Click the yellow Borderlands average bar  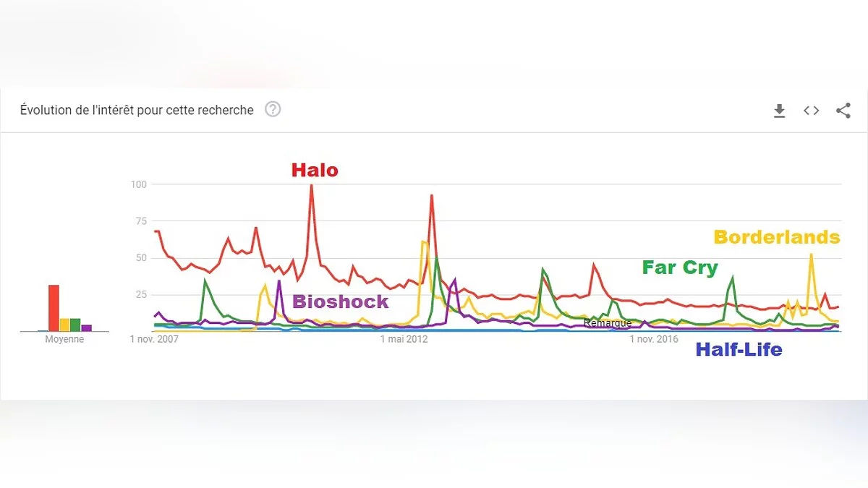pyautogui.click(x=64, y=325)
